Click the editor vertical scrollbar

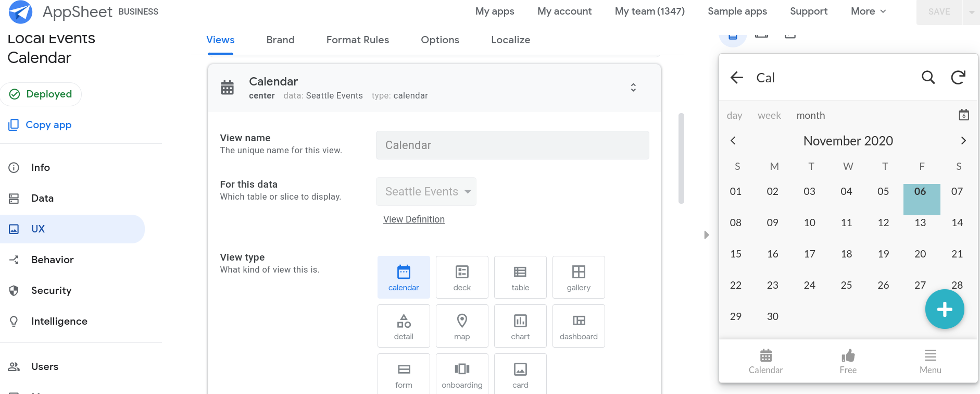(x=681, y=158)
